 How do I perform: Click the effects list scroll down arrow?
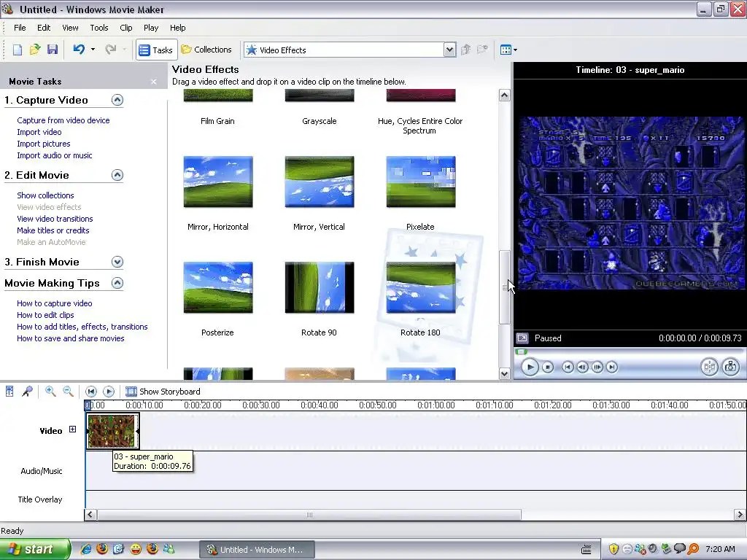pos(505,374)
